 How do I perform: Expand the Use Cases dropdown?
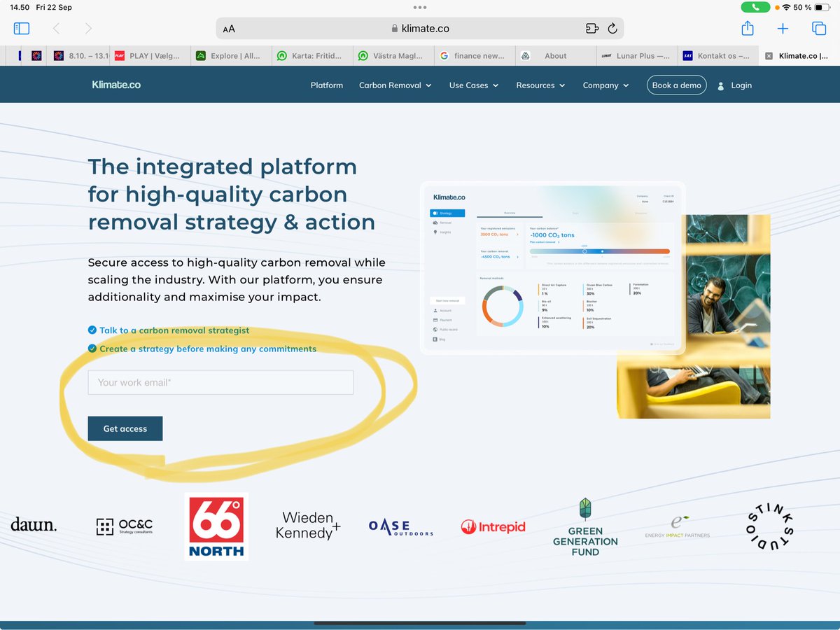tap(474, 85)
